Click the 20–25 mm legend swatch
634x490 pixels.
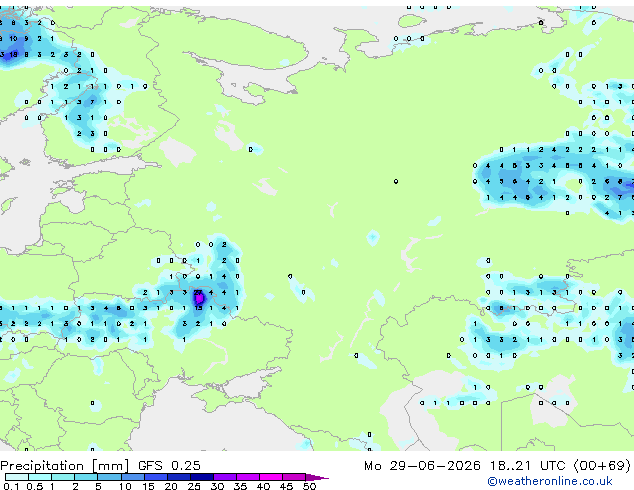[x=178, y=477]
